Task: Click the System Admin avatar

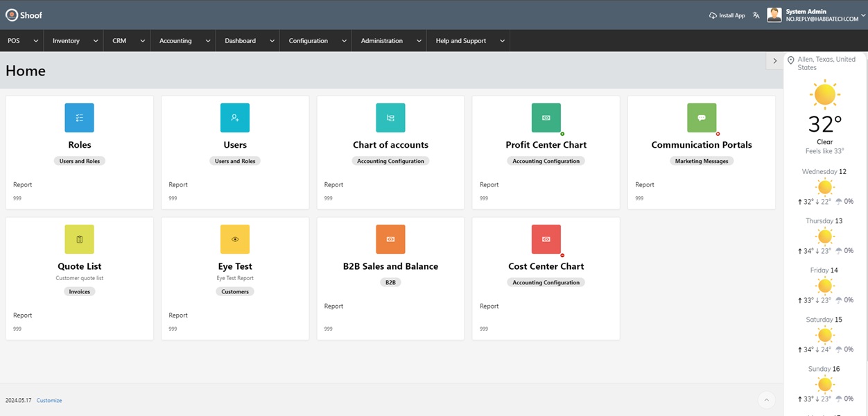Action: pyautogui.click(x=774, y=15)
